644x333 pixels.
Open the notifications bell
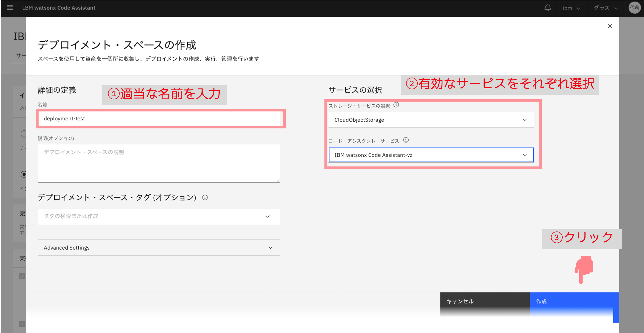pyautogui.click(x=547, y=8)
